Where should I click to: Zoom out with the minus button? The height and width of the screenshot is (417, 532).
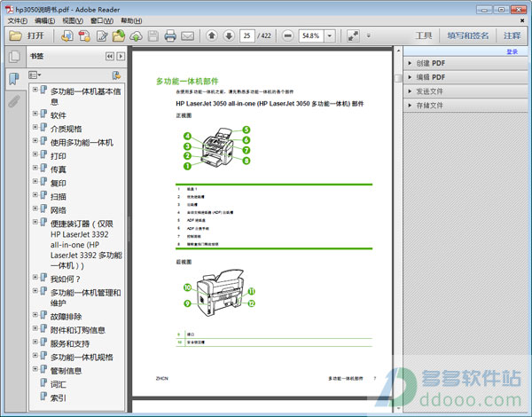287,35
